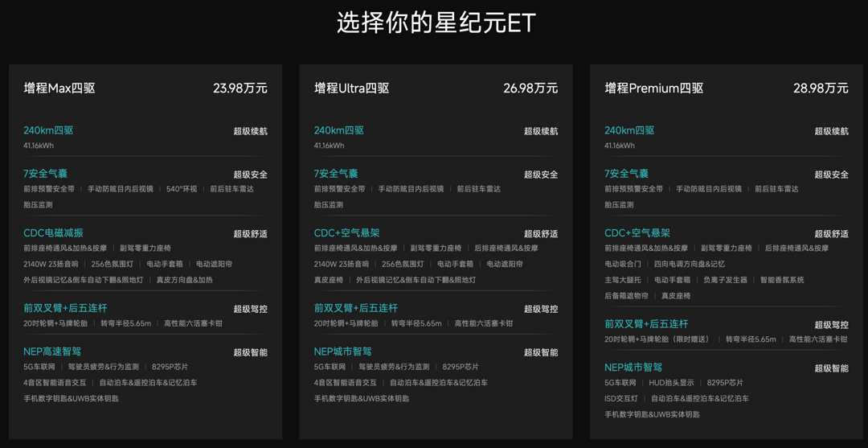Click 副驾零重力座椅 in the Max card

(x=145, y=248)
